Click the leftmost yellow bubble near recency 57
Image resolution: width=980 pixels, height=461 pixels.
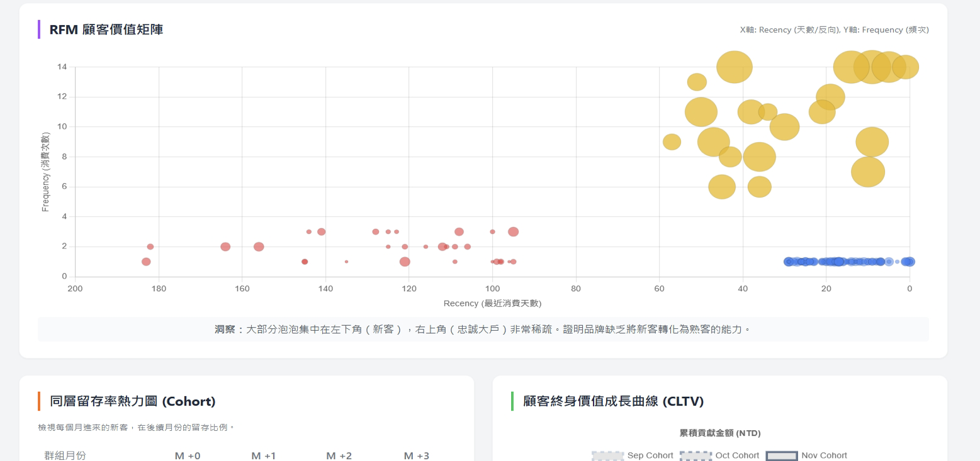tap(672, 142)
